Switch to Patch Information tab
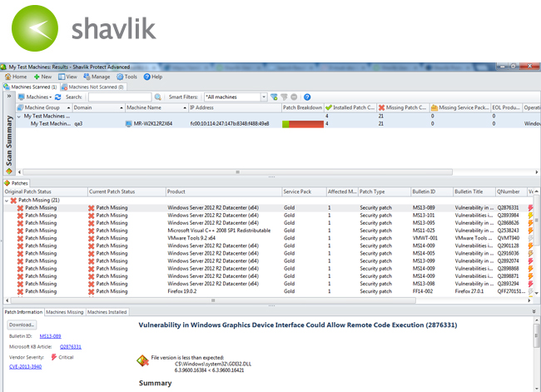The image size is (541, 392). [23, 312]
